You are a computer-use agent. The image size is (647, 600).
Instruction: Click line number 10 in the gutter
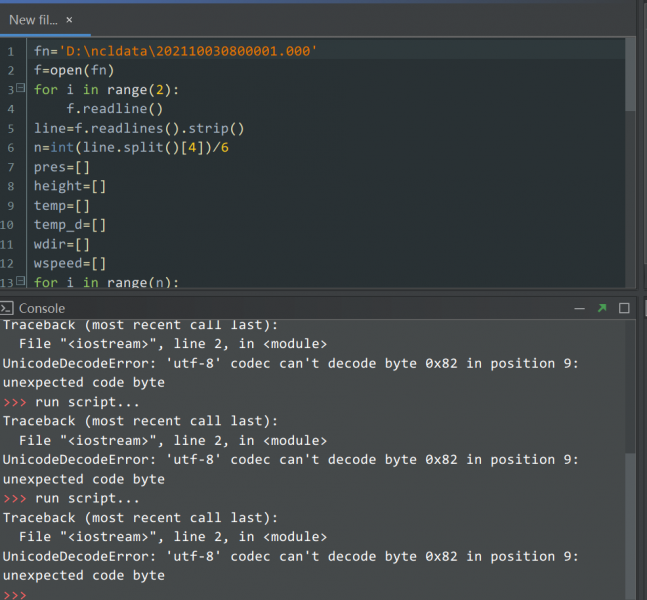[10, 225]
